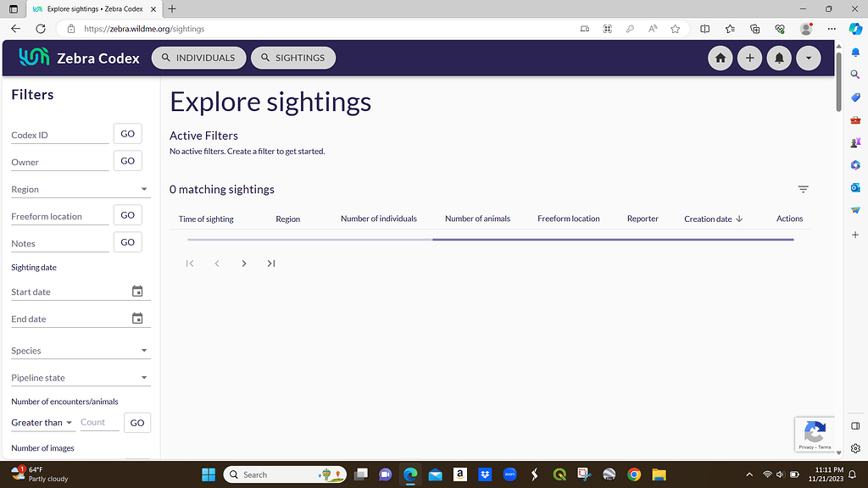Focus the Notes filter input

pos(60,243)
